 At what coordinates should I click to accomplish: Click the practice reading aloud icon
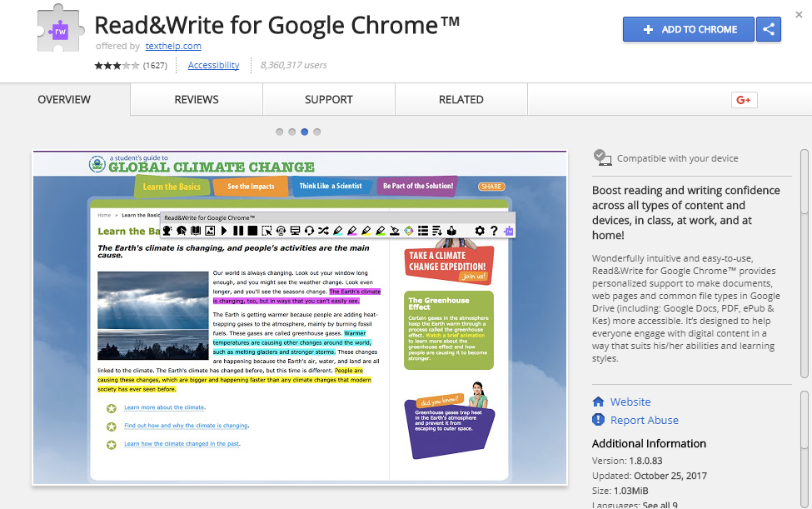pos(451,231)
